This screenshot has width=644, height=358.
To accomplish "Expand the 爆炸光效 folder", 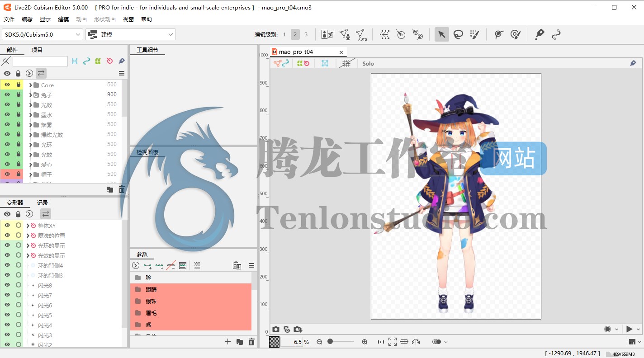I will point(31,135).
